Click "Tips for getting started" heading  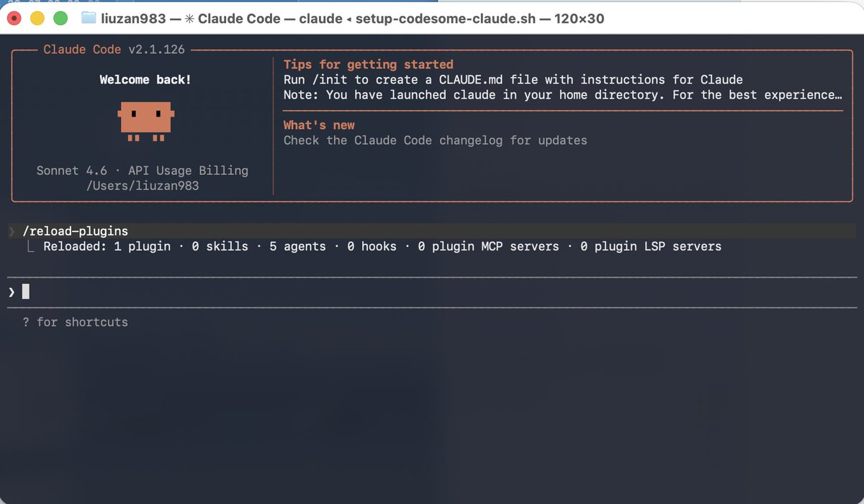[x=369, y=64]
